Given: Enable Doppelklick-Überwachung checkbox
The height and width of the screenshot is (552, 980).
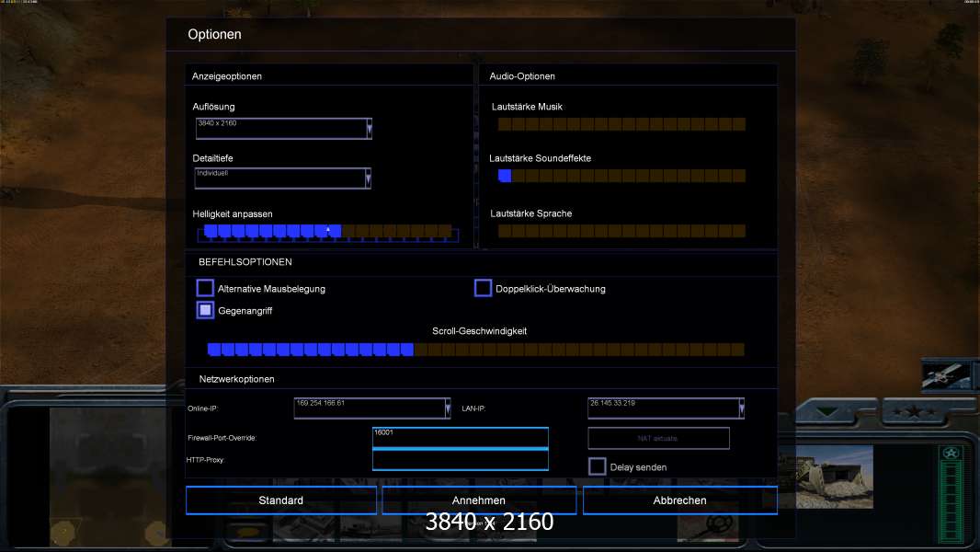Looking at the screenshot, I should coord(484,288).
